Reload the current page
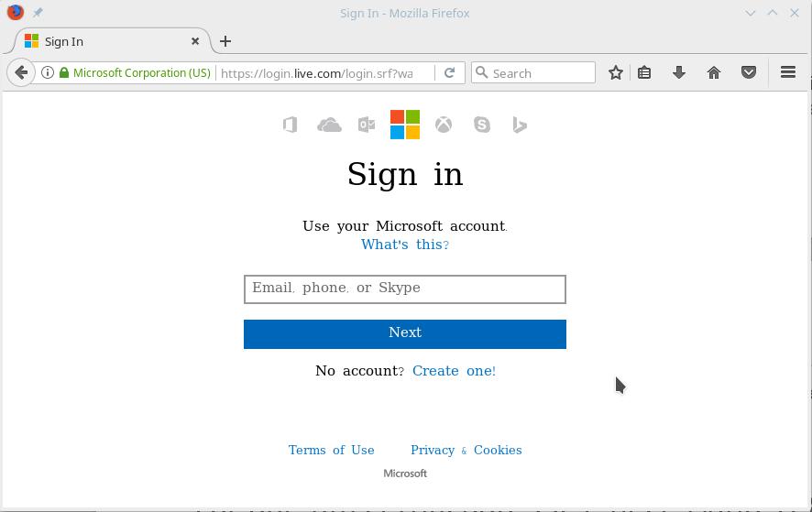 (449, 72)
